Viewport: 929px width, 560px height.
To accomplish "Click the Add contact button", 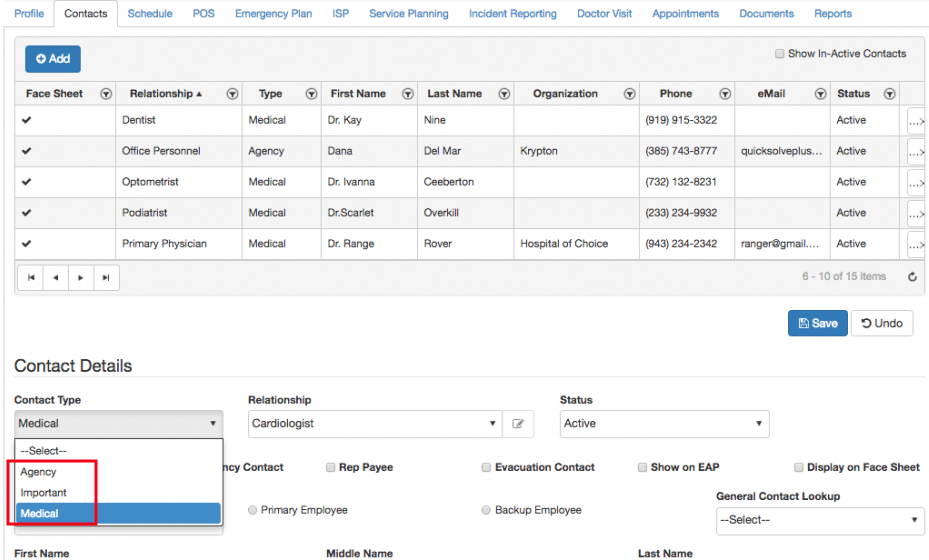I will 53,59.
